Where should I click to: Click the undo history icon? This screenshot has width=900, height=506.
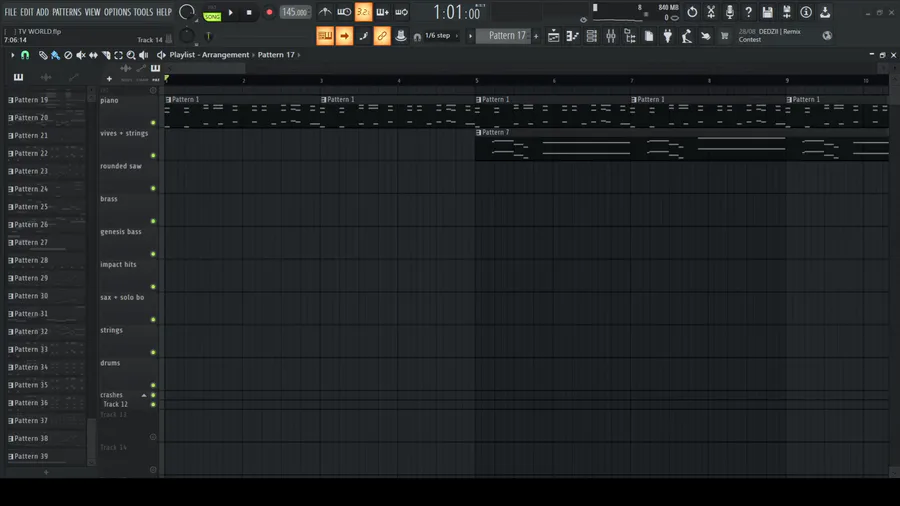pos(692,12)
